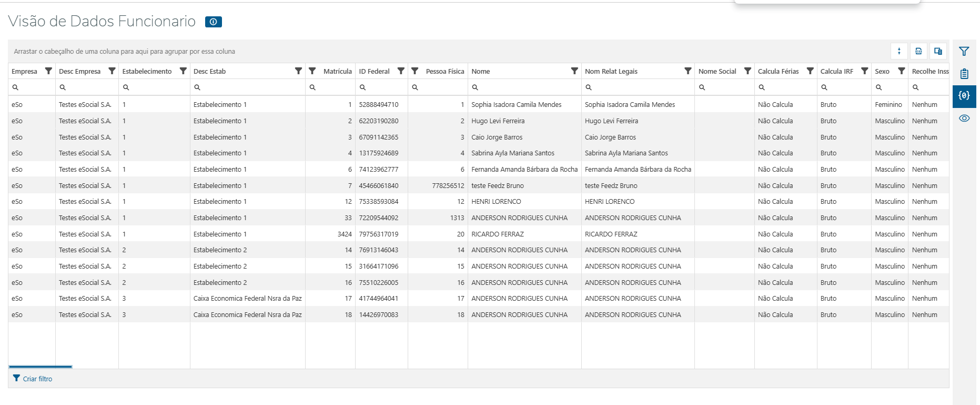Select the Sophia Isadora Camila Mendes row

point(516,105)
